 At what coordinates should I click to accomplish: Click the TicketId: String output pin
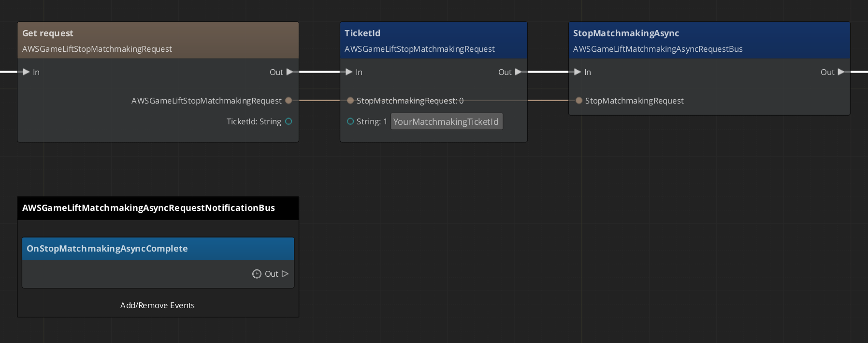point(289,121)
